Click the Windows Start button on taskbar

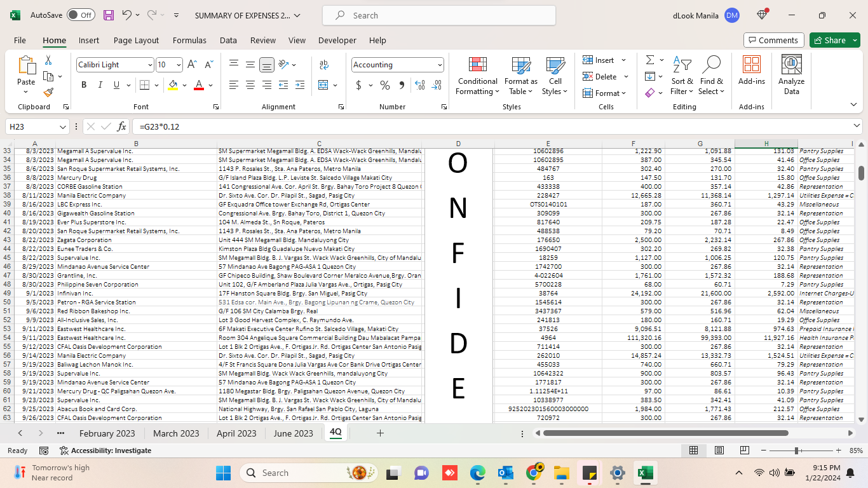(x=223, y=473)
